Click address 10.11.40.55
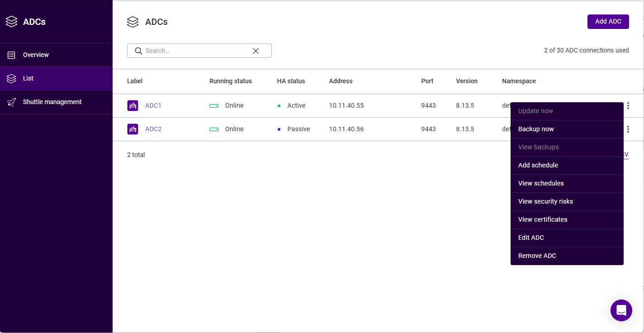The image size is (644, 333). coord(346,105)
